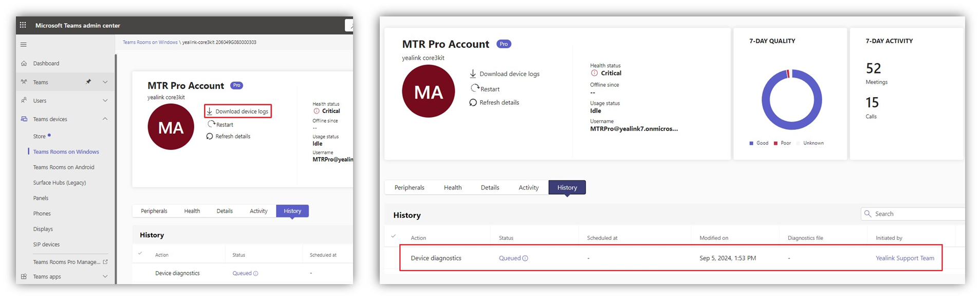980x299 pixels.
Task: Click Teams Rooms on Windows breadcrumb link
Action: [150, 42]
